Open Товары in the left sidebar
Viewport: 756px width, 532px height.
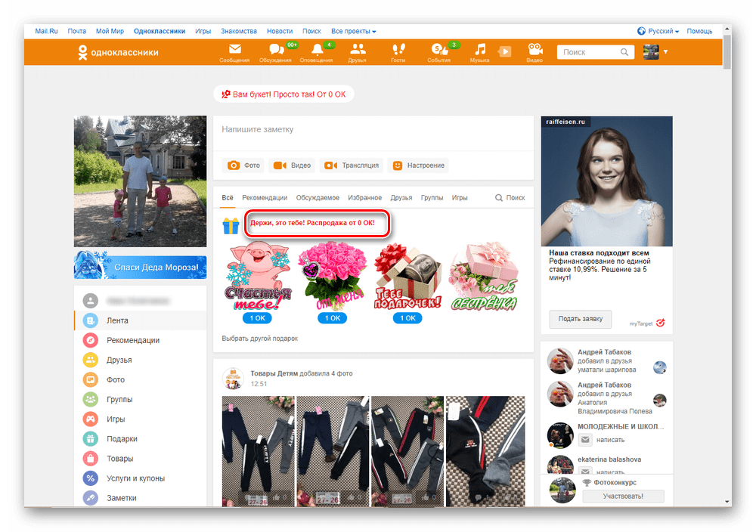coord(117,458)
